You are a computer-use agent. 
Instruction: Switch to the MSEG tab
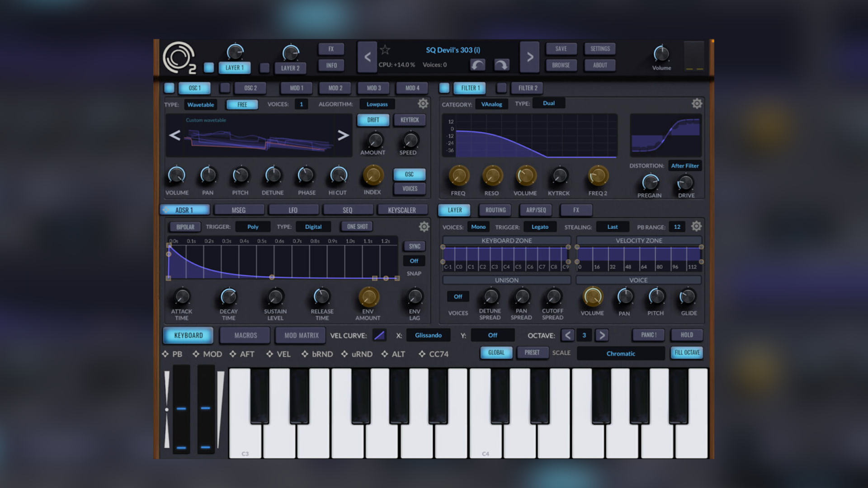pyautogui.click(x=239, y=210)
